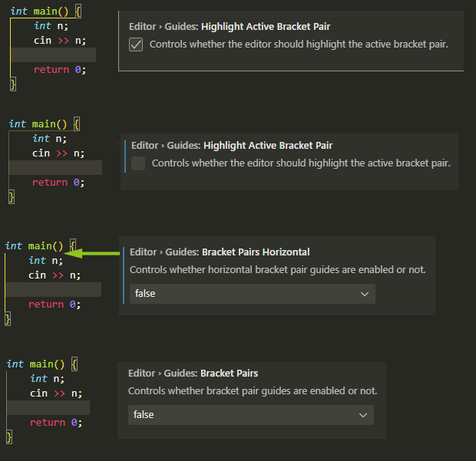The image size is (476, 461).
Task: Uncheck the ticked Highlight Active Bracket Pair checkbox
Action: coord(136,44)
